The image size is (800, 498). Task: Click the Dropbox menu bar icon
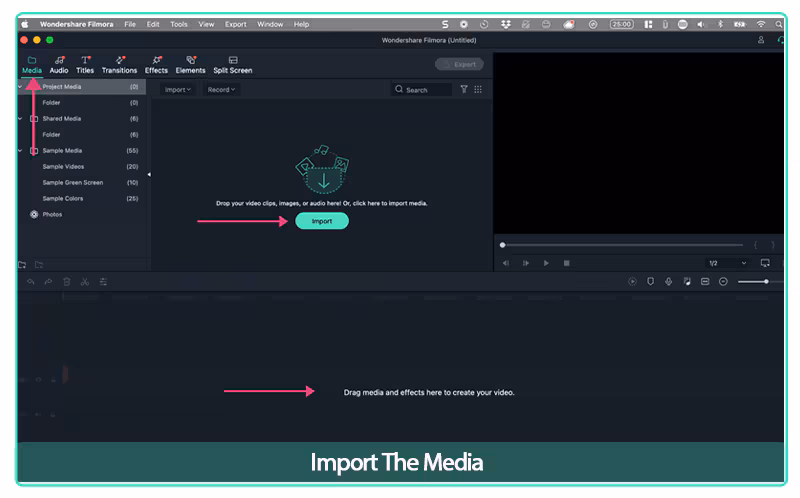click(506, 24)
